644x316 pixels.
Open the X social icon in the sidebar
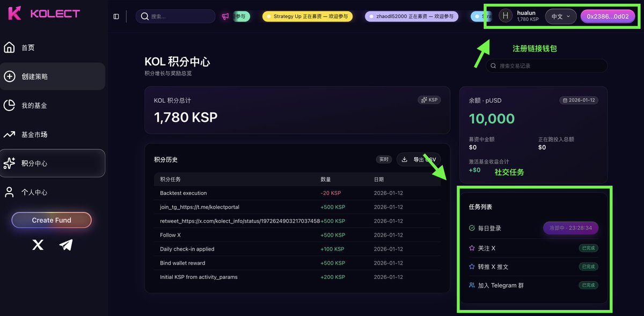tap(38, 245)
